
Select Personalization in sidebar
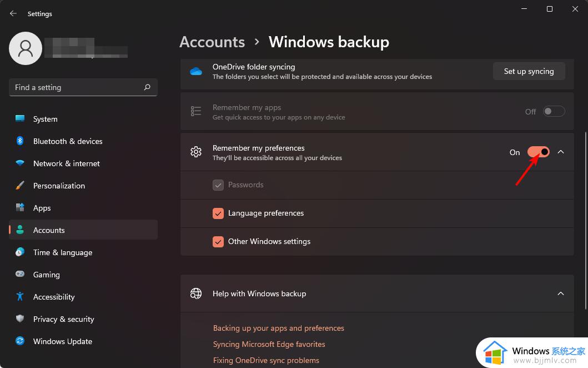(83, 185)
